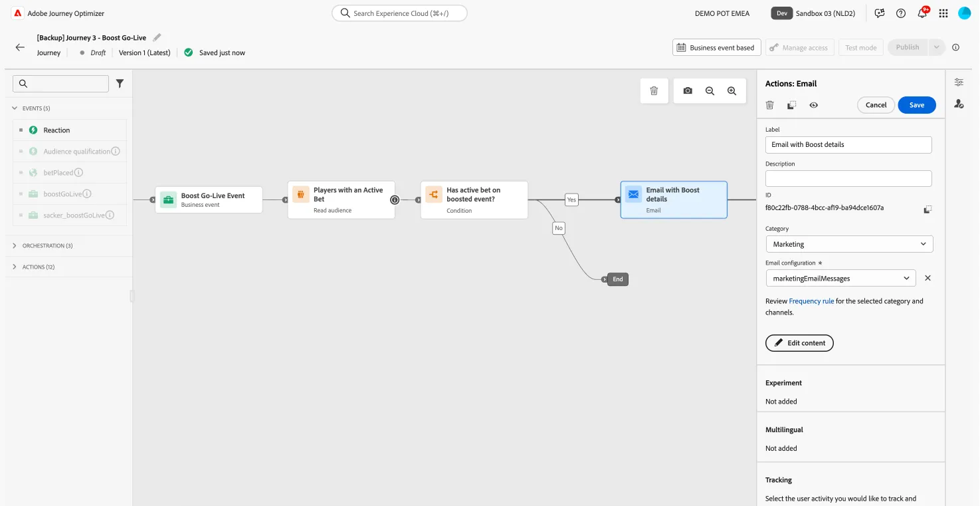The image size is (980, 506).
Task: Select the Email with Boost details node
Action: tap(674, 199)
